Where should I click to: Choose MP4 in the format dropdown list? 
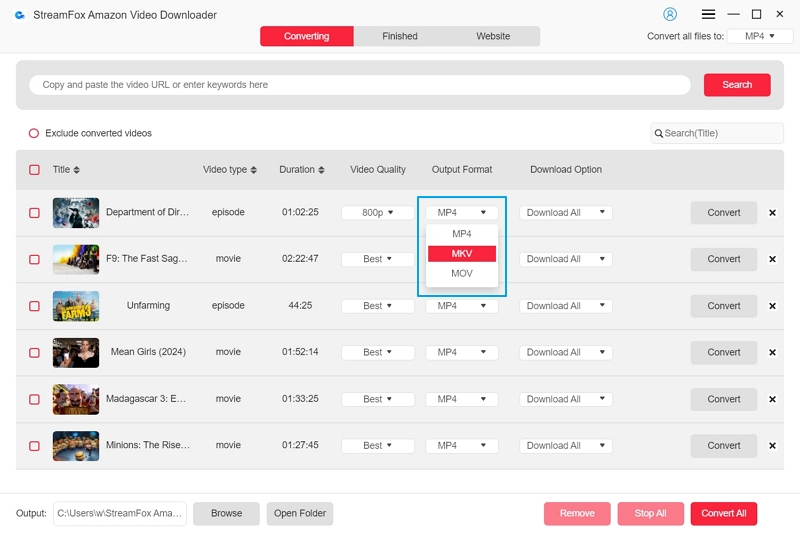click(462, 234)
